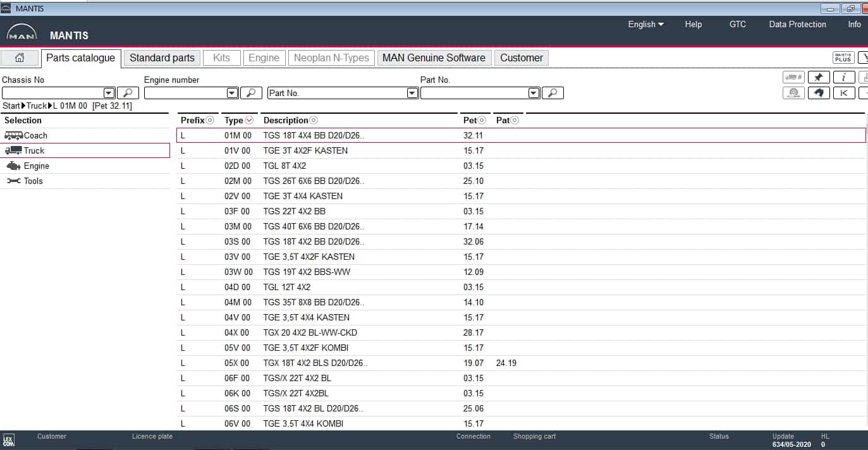Open the shopping cart icon at top right
Image resolution: width=868 pixels, height=450 pixels.
point(862,58)
